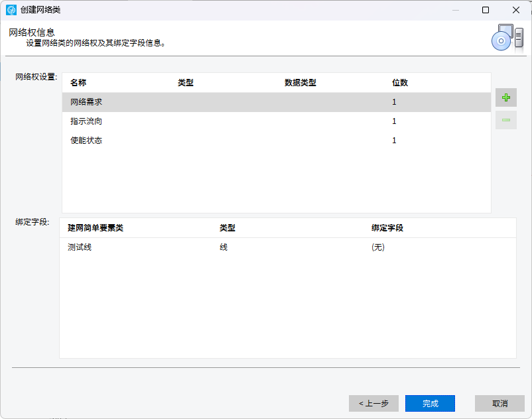Click the 位数 column header

pos(400,83)
